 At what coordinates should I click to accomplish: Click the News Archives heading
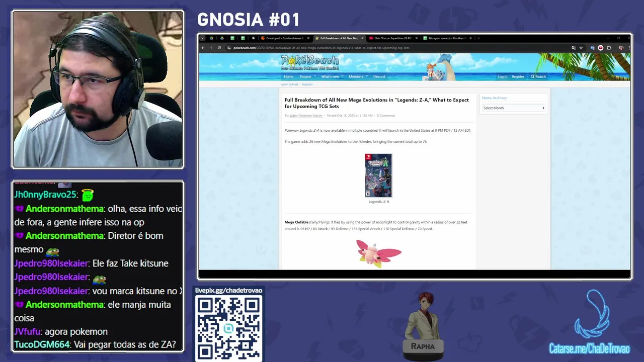(494, 98)
